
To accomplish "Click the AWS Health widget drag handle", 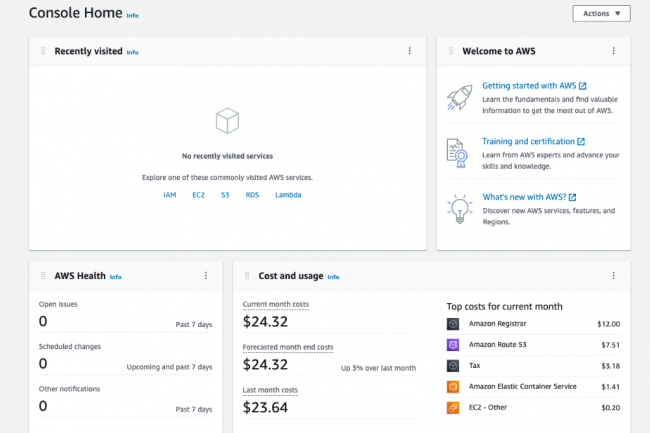I will point(43,276).
